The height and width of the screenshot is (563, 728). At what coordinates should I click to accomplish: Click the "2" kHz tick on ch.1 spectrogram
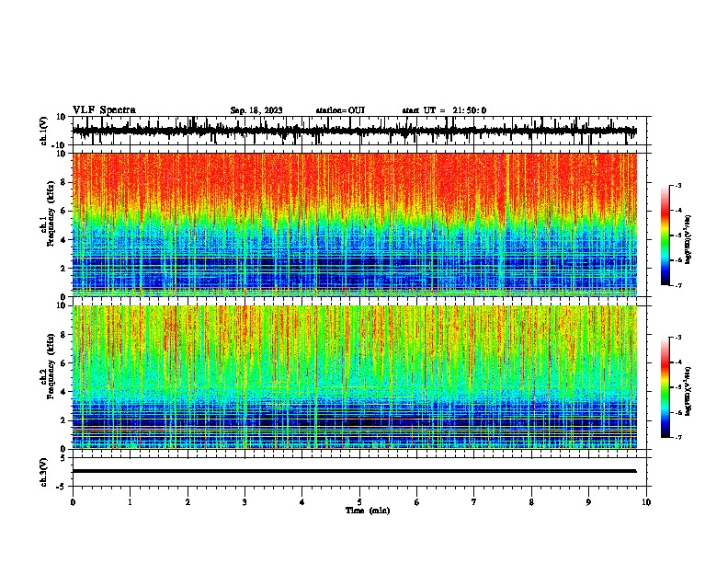(x=63, y=269)
